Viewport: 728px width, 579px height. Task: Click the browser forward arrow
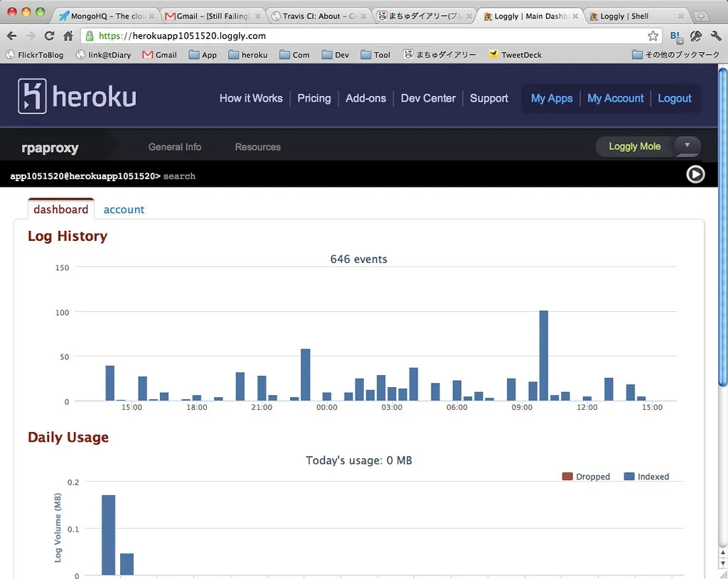(30, 36)
